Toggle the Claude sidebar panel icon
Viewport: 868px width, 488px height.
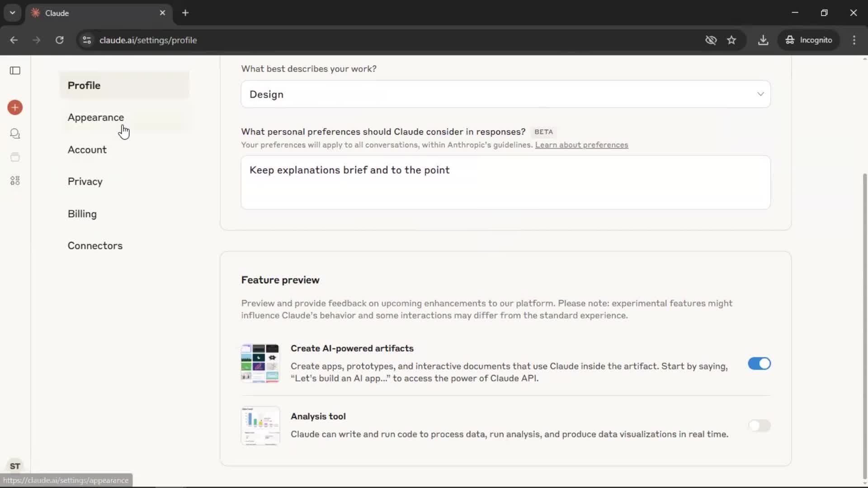coord(15,70)
